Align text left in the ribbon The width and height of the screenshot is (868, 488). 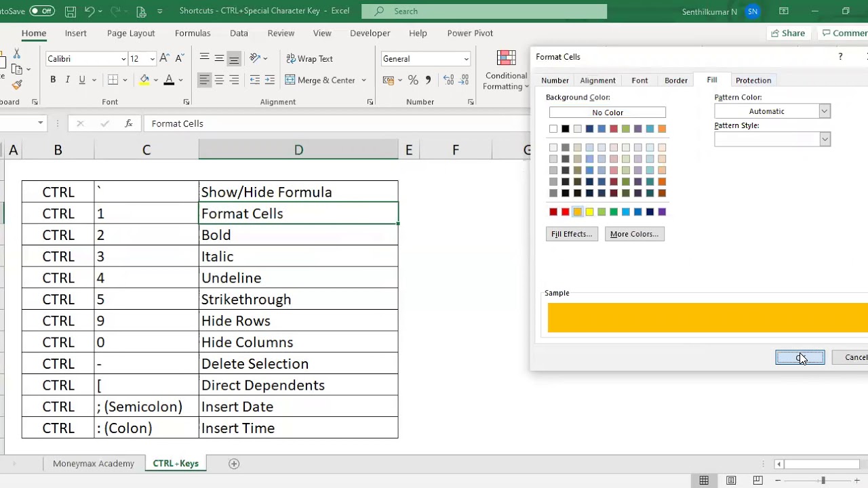[204, 80]
